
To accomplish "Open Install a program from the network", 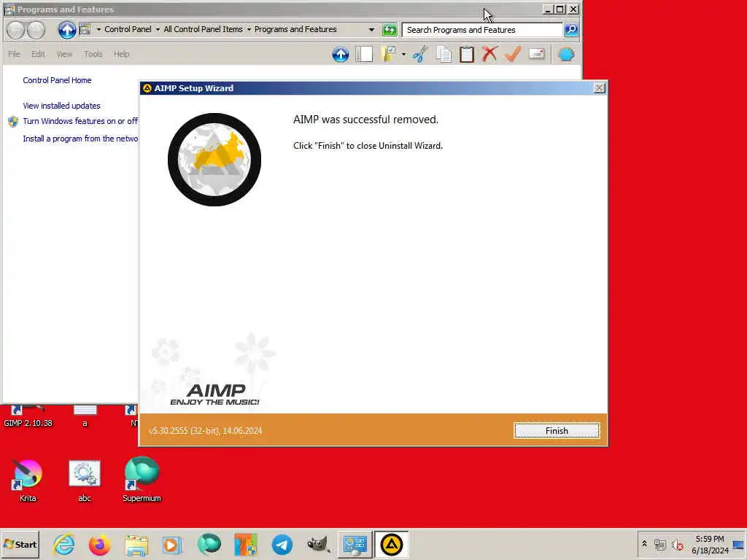I will pyautogui.click(x=80, y=139).
